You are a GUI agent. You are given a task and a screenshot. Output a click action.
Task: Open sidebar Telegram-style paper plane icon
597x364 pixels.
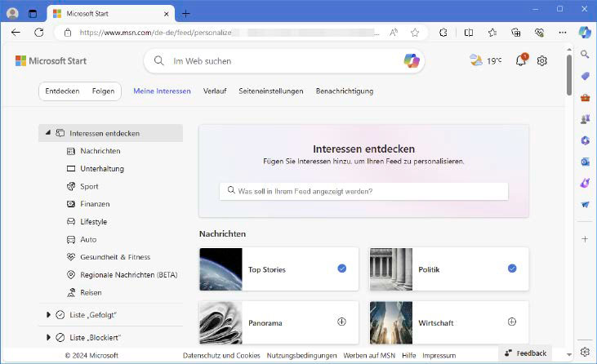click(585, 205)
